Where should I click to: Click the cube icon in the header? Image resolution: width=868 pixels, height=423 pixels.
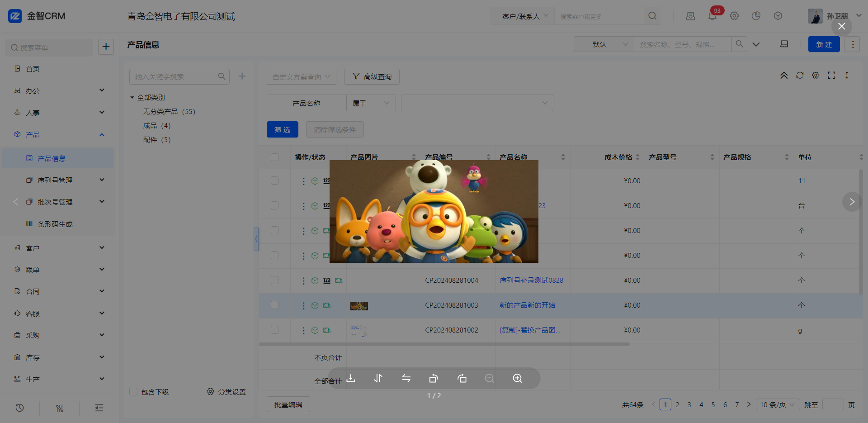click(778, 16)
